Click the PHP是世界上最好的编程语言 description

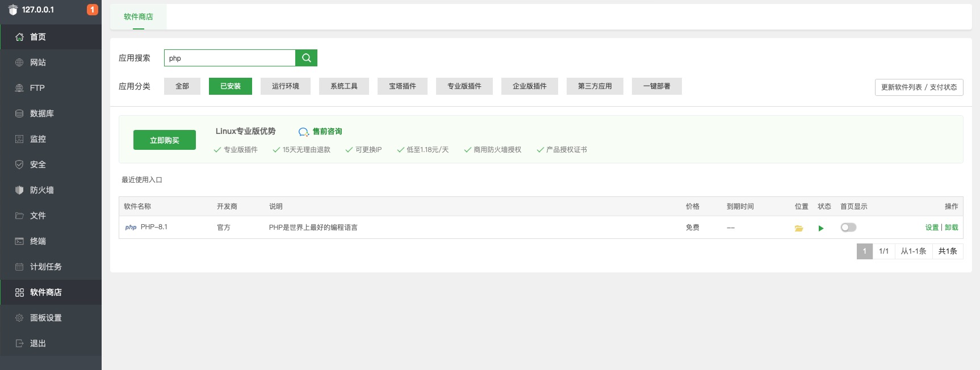click(x=313, y=228)
